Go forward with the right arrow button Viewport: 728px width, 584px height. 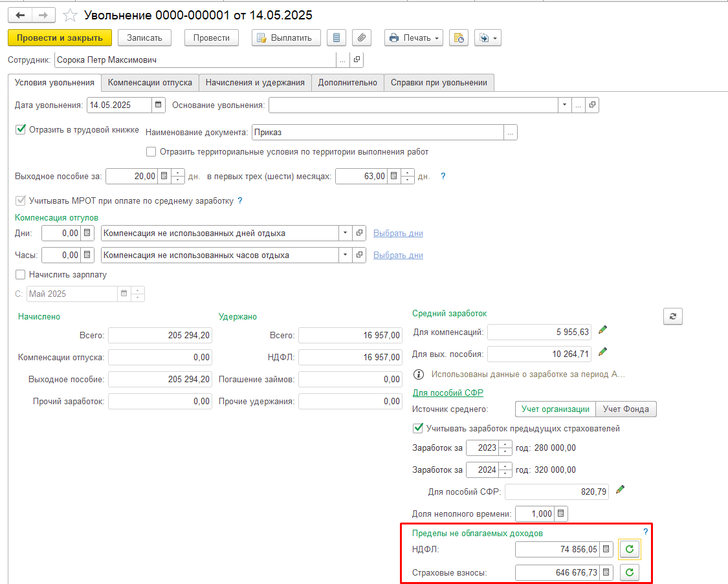(x=43, y=16)
